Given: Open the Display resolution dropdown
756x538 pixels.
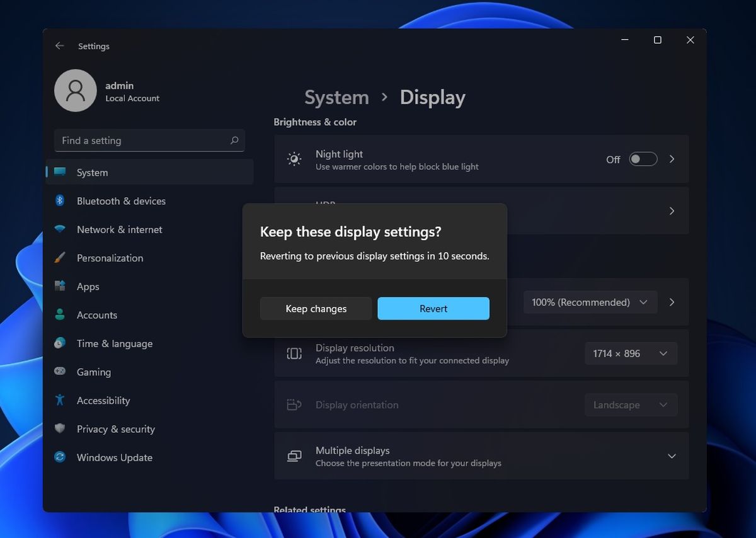Looking at the screenshot, I should point(631,353).
